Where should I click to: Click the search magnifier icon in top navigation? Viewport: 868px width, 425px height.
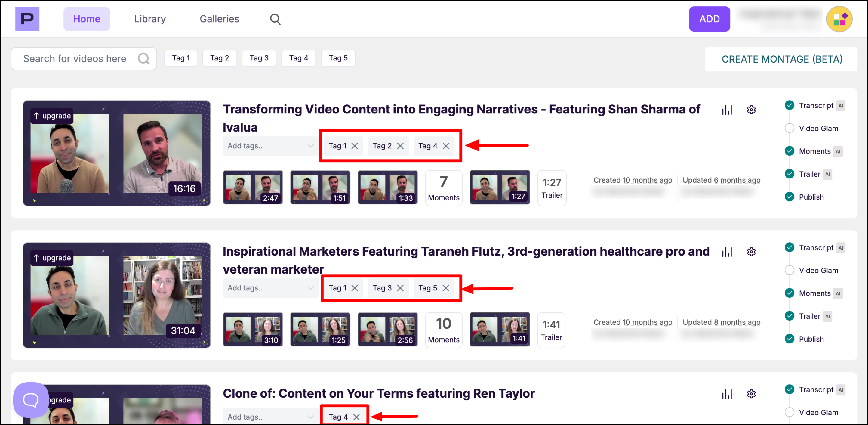tap(275, 19)
